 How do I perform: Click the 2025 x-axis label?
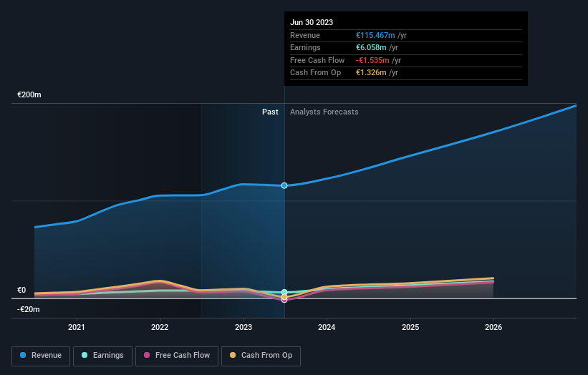pos(410,327)
